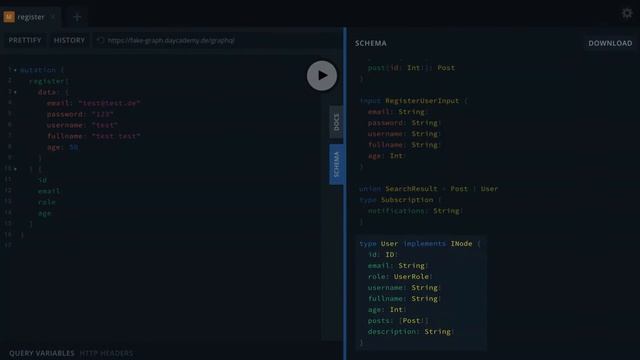640x360 pixels.
Task: Collapse the SCHEMA side tab
Action: (336, 164)
